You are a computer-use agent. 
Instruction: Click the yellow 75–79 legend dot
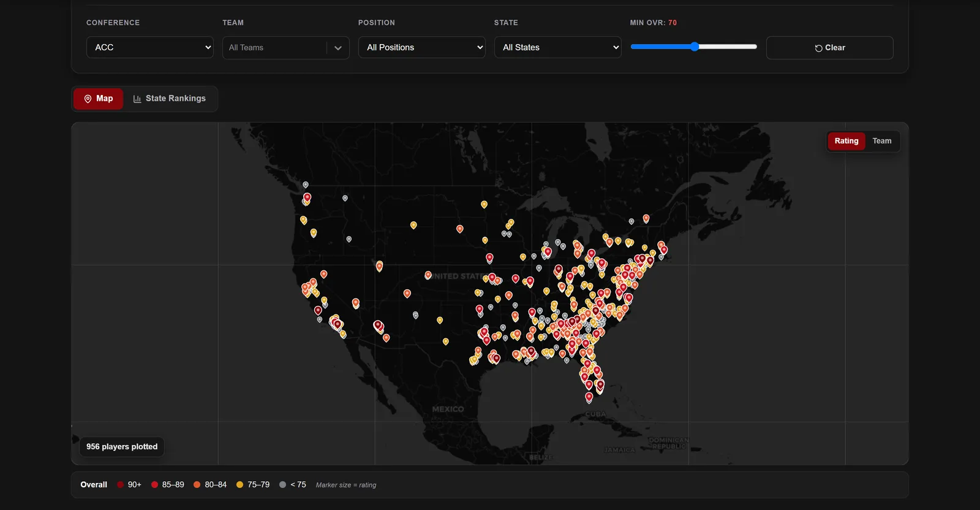239,485
